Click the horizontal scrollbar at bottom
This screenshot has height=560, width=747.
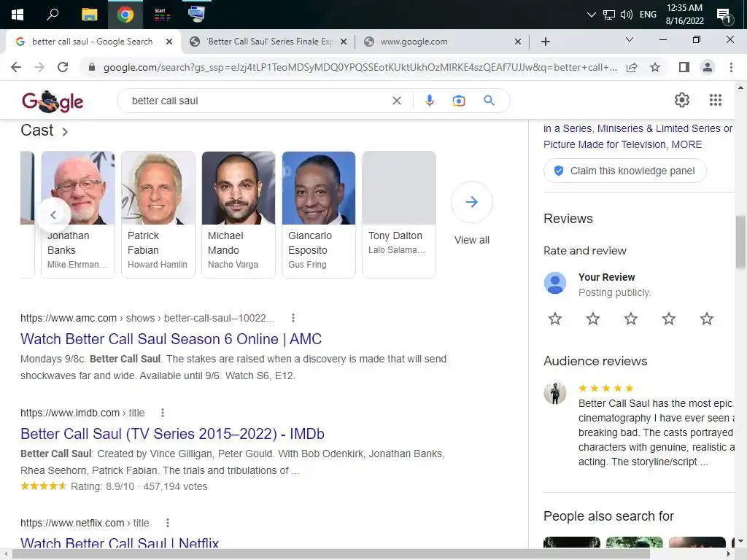(330, 554)
